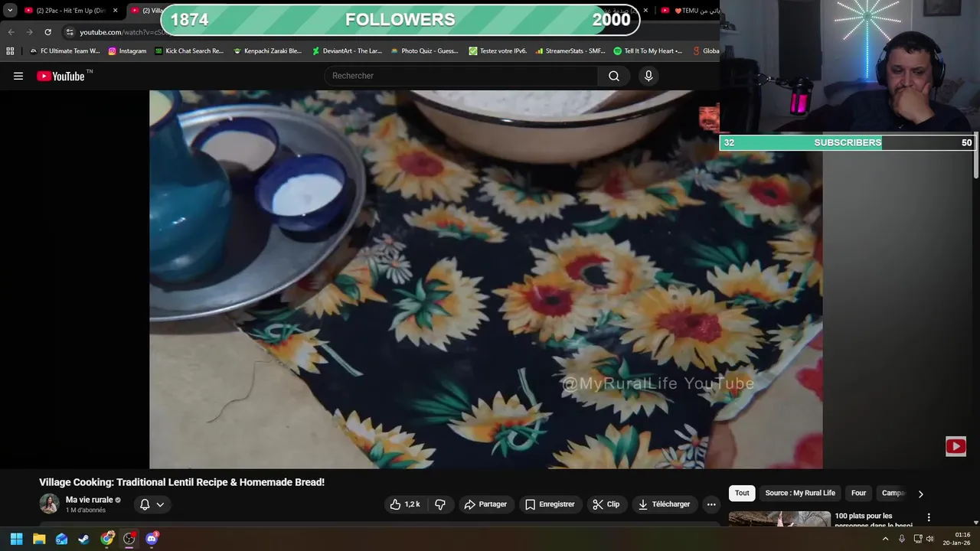This screenshot has height=551, width=980.
Task: Open Windows Start menu
Action: click(x=16, y=539)
